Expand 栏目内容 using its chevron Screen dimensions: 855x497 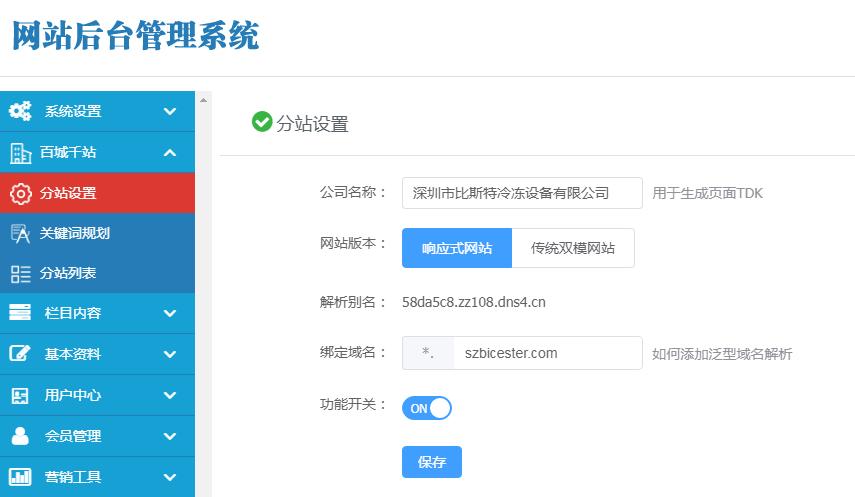point(170,313)
